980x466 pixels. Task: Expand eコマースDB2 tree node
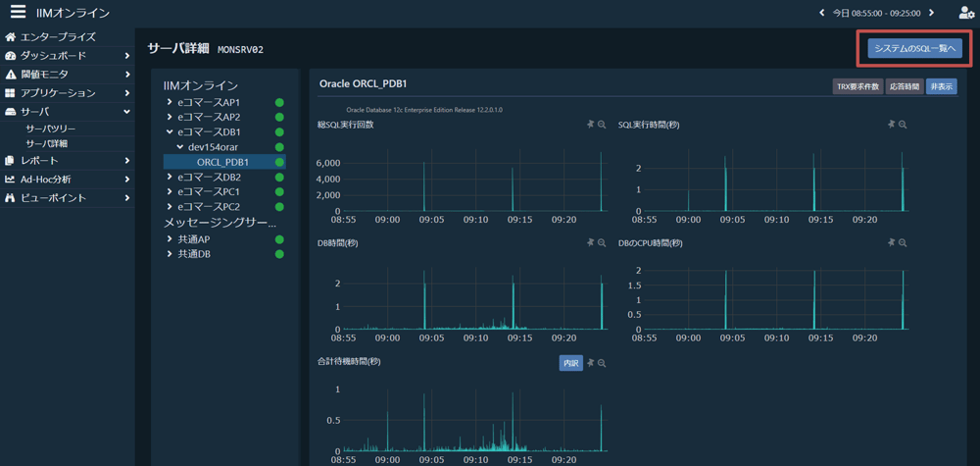pos(170,177)
